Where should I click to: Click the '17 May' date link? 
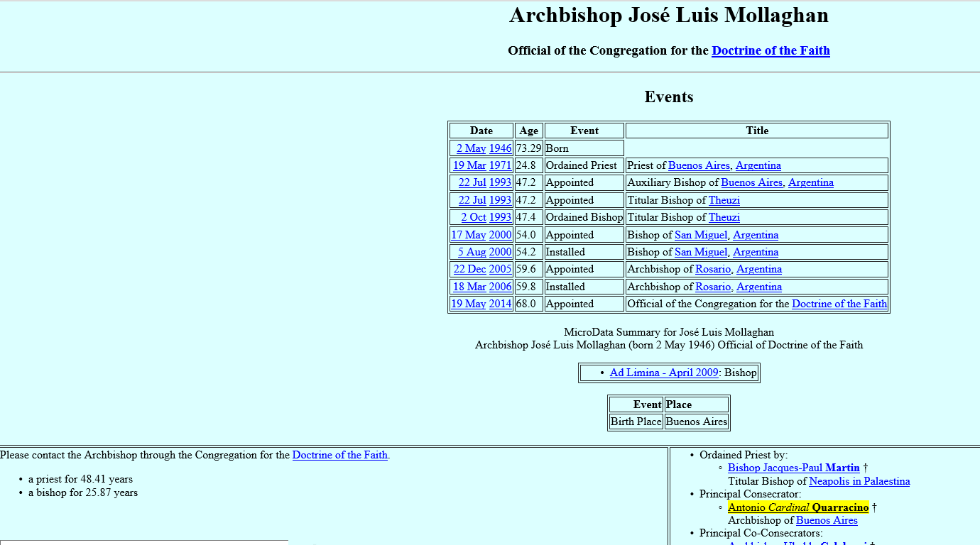[469, 235]
